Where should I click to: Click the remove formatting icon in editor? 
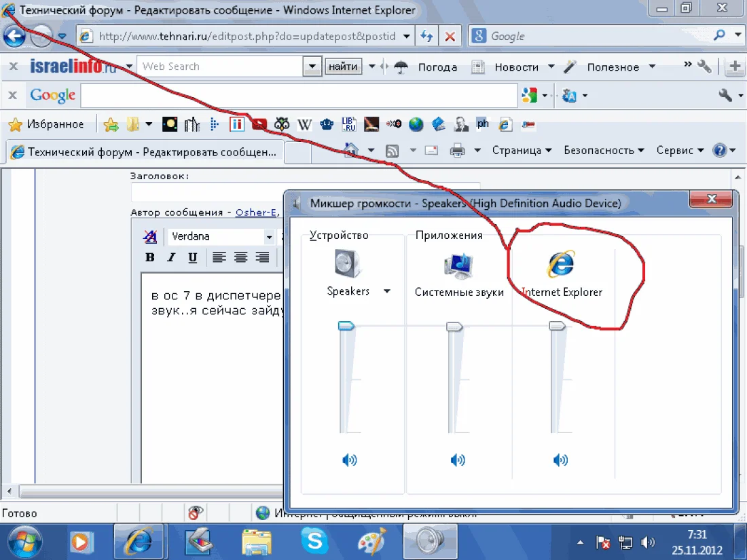[149, 236]
